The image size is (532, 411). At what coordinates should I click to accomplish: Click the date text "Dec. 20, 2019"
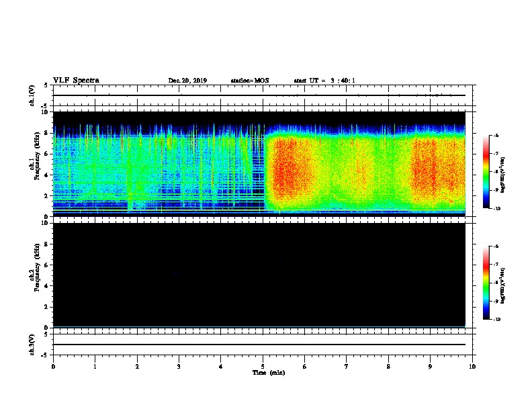coord(187,81)
